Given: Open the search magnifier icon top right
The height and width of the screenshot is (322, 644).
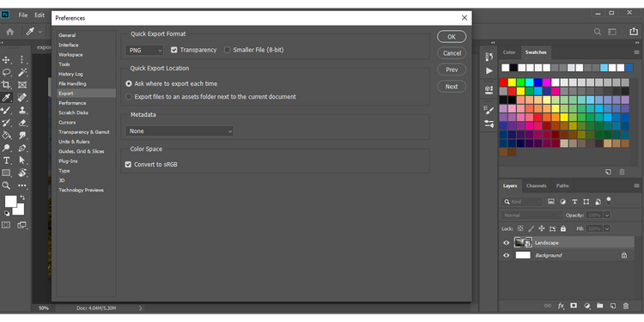Looking at the screenshot, I should 598,32.
